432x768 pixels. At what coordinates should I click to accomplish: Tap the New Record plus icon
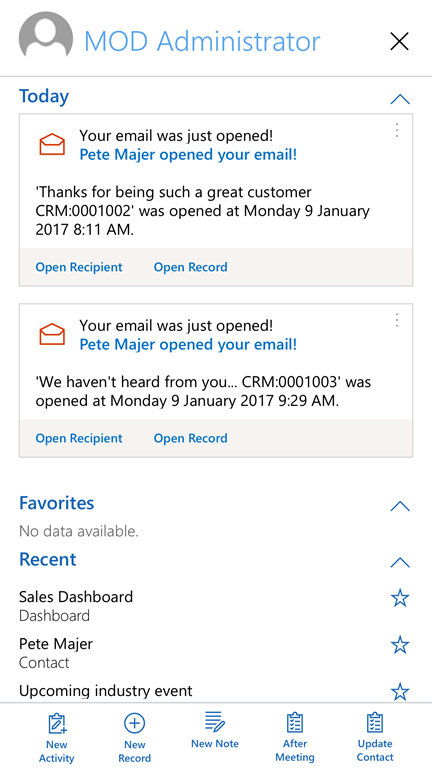134,723
